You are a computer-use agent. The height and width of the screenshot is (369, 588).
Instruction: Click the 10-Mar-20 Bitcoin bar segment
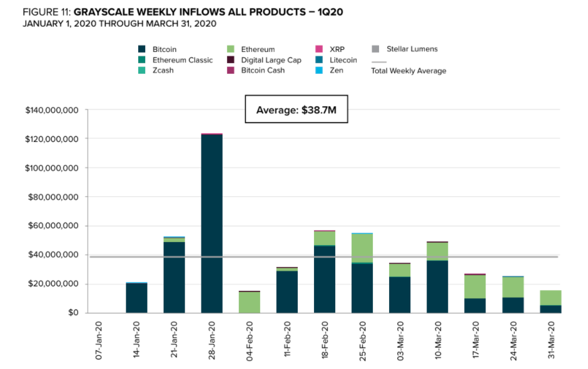(x=437, y=287)
